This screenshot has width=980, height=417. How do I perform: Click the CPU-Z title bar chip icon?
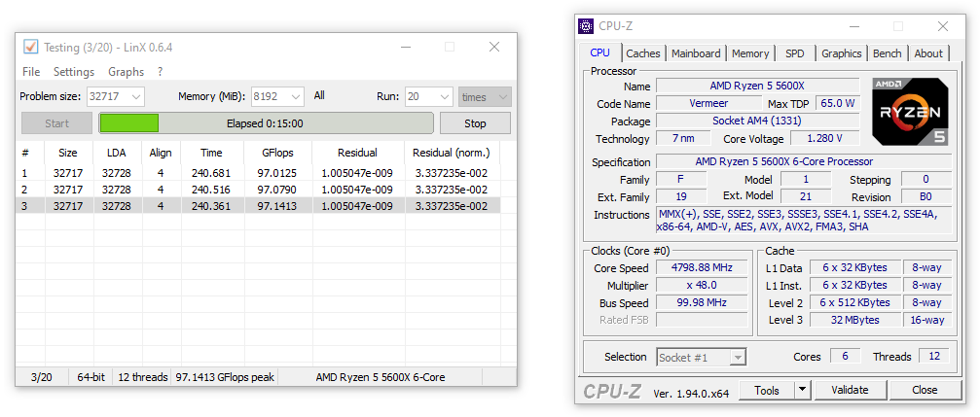pos(586,26)
